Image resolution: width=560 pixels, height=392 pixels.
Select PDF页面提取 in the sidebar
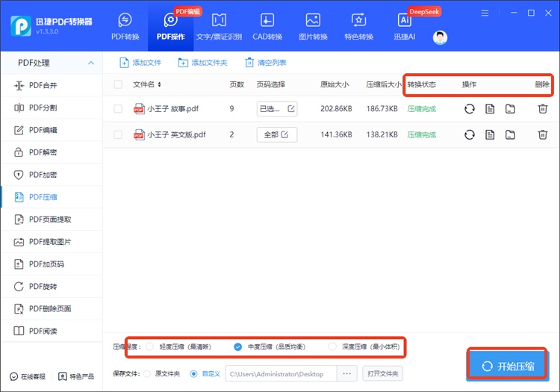tap(52, 220)
